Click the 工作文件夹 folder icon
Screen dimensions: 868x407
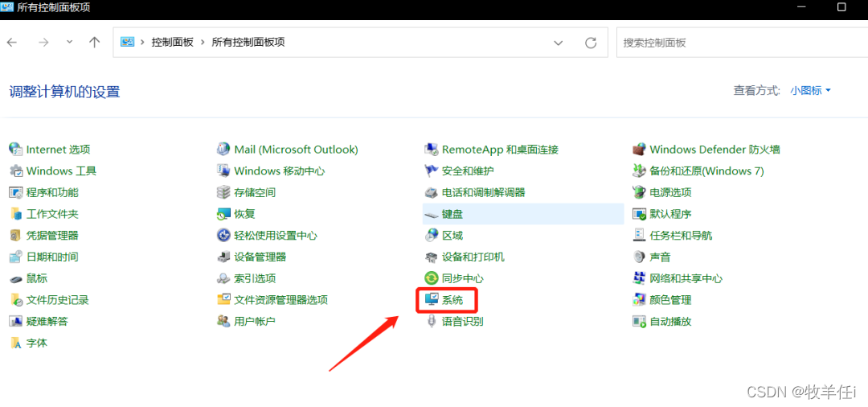(x=16, y=214)
